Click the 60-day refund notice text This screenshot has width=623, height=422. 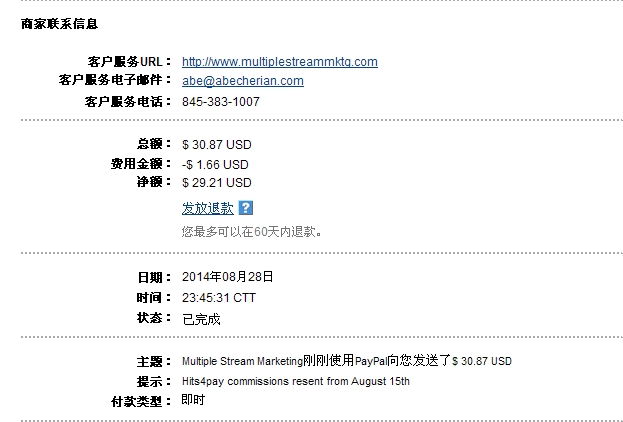click(x=252, y=231)
